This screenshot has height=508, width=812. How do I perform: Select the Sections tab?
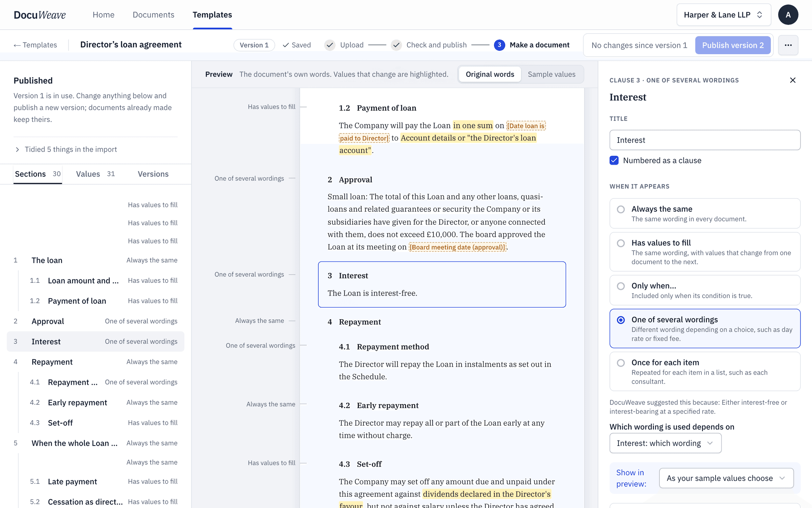pyautogui.click(x=38, y=174)
